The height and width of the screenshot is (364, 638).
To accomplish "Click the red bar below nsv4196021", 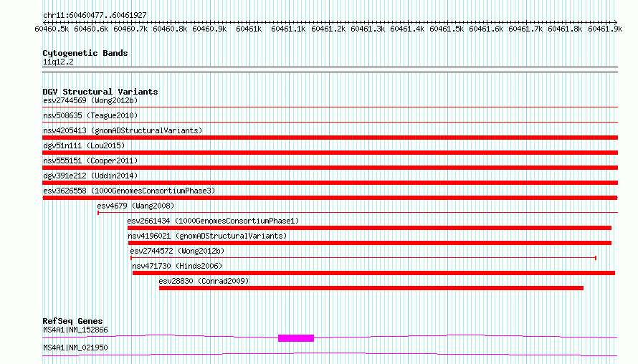I will [370, 243].
